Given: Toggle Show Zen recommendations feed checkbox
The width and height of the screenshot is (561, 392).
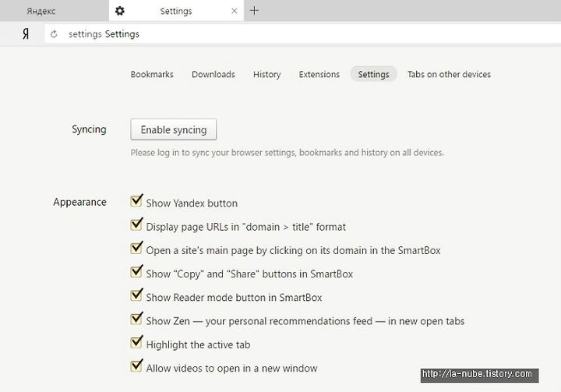Looking at the screenshot, I should click(x=136, y=319).
